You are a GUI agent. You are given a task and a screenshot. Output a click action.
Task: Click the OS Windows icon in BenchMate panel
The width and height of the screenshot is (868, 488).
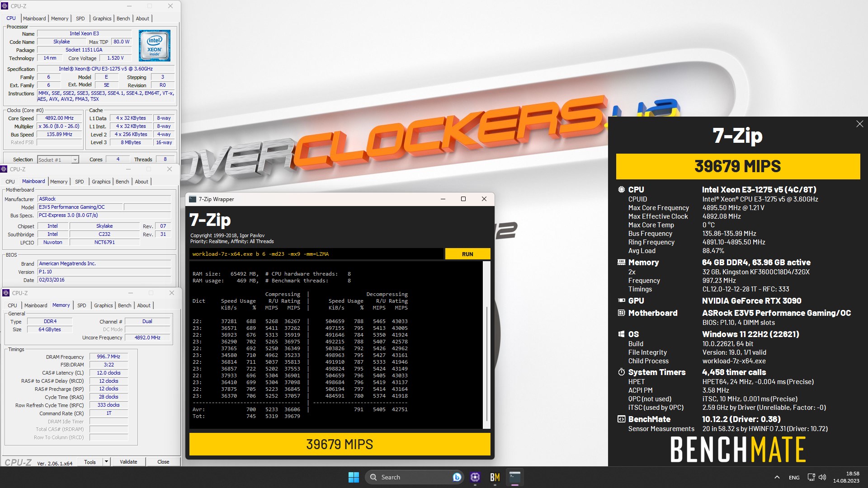(x=621, y=334)
